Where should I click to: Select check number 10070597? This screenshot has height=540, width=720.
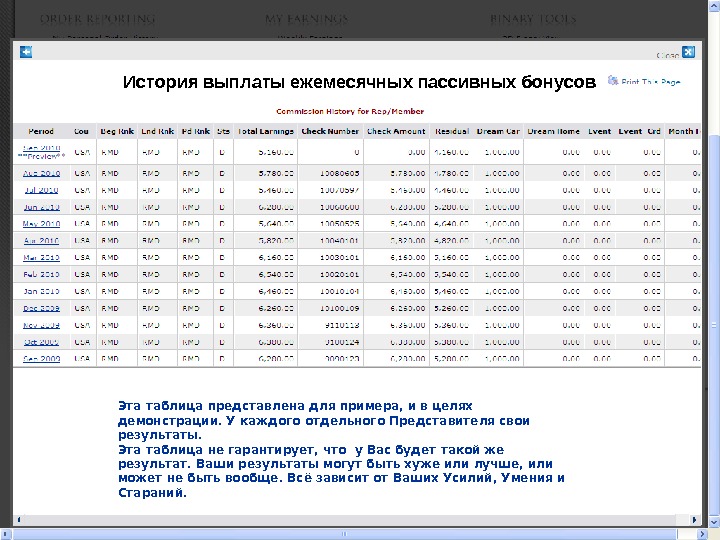pos(340,190)
